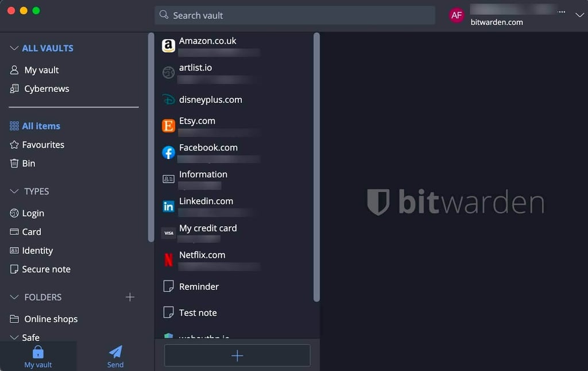Click the Visa icon for My credit card
Image resolution: width=588 pixels, height=371 pixels.
[168, 233]
